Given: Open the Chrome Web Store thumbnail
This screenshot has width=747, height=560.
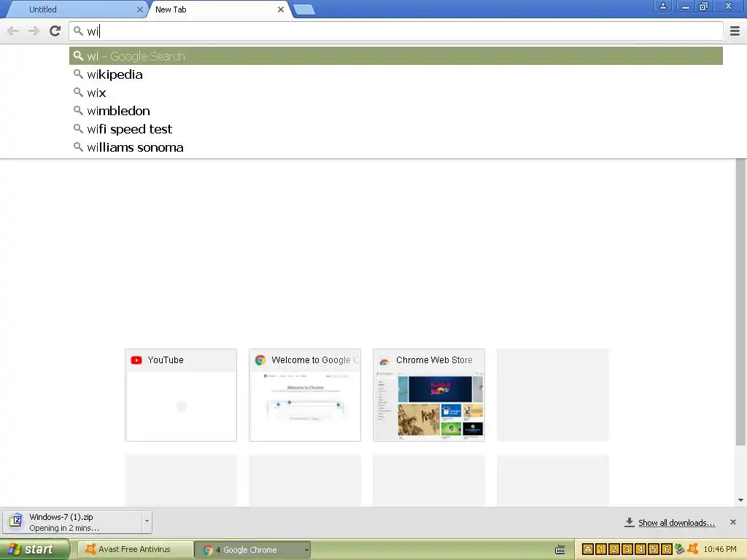Looking at the screenshot, I should pos(429,395).
